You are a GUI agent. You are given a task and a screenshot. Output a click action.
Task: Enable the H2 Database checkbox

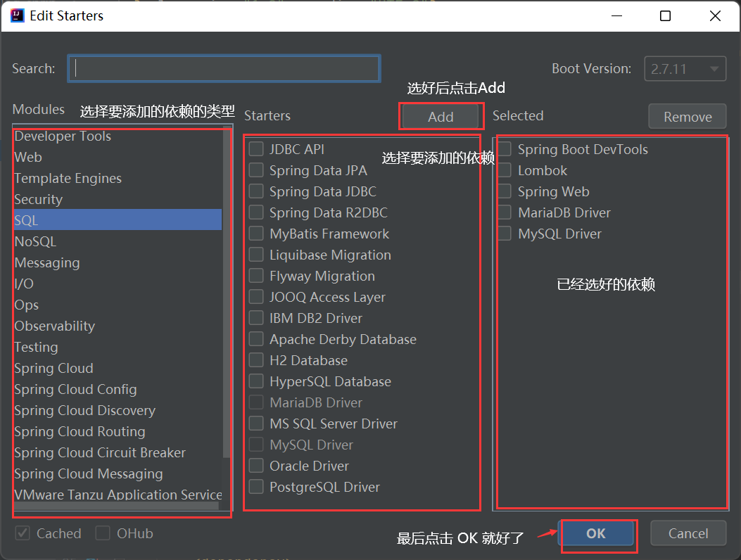click(x=256, y=360)
